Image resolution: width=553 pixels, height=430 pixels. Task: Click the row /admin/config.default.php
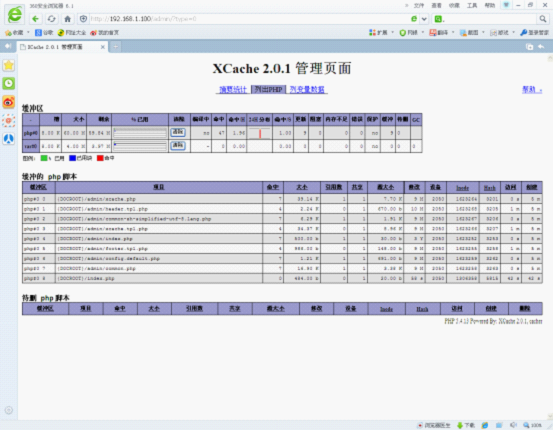point(282,259)
